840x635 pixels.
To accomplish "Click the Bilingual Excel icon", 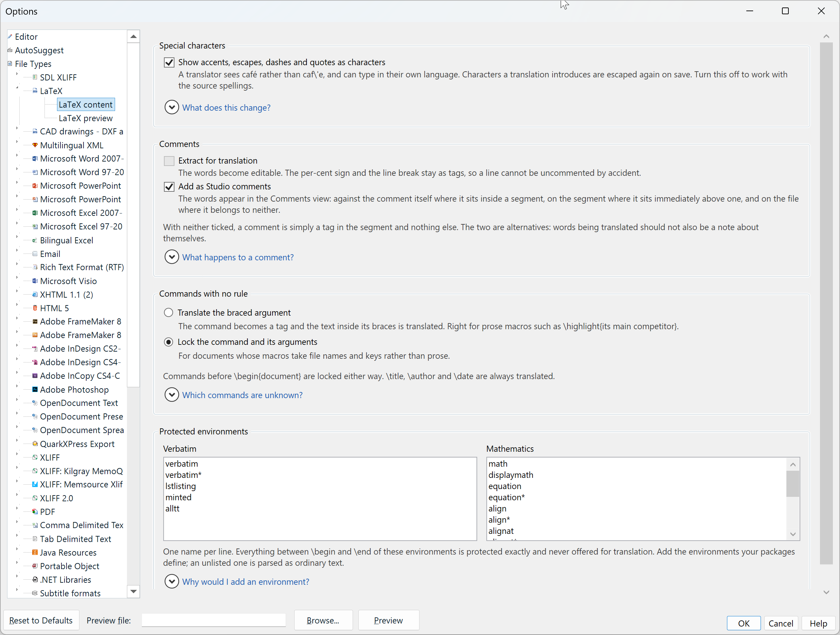I will (x=35, y=240).
